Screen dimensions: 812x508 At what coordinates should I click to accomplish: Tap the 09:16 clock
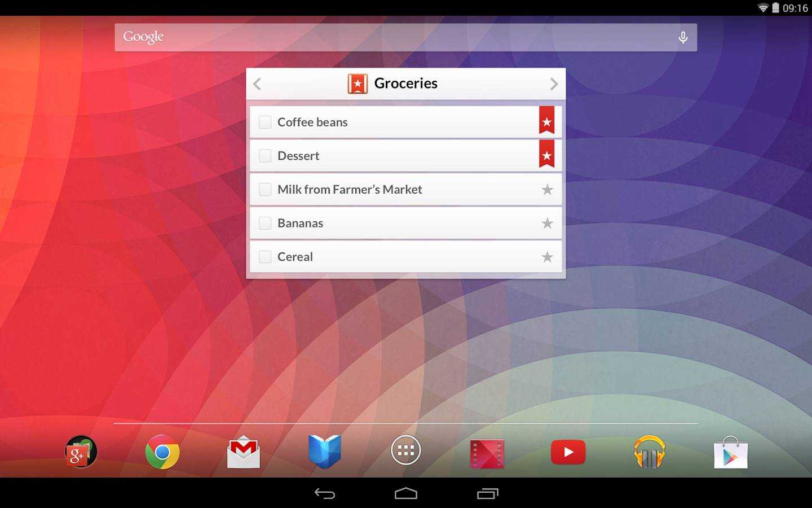point(795,8)
